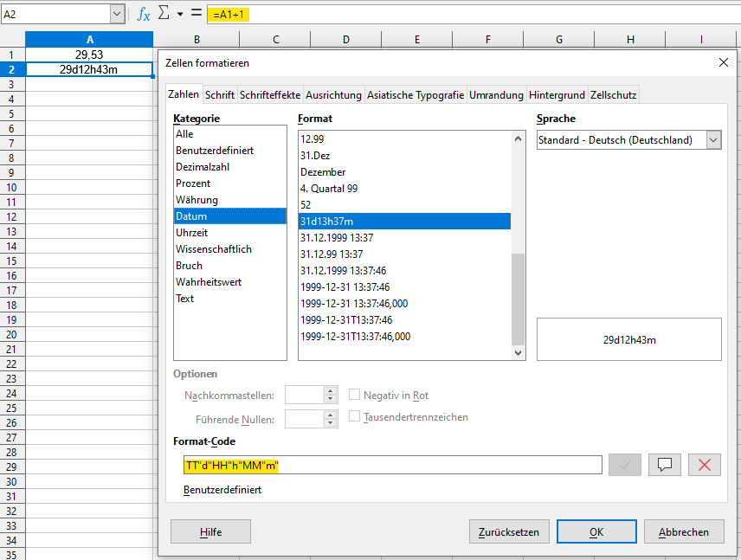The width and height of the screenshot is (741, 560).
Task: Click the Format-Code input field
Action: coord(393,465)
